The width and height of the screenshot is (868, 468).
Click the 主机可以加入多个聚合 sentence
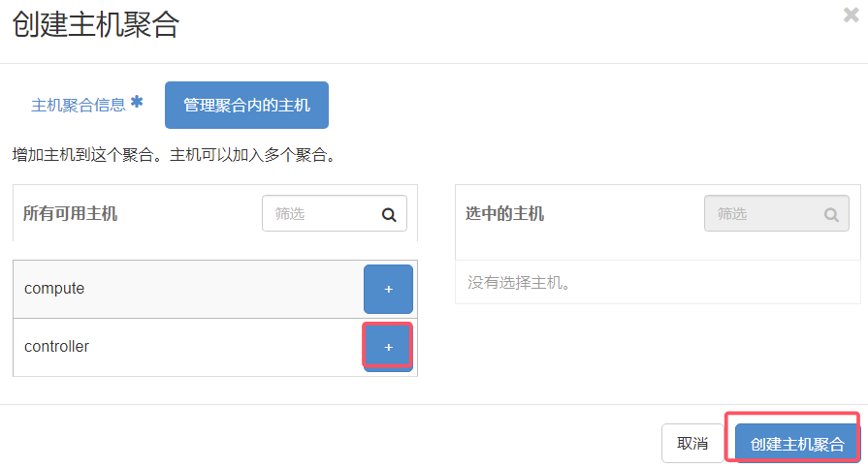point(252,155)
